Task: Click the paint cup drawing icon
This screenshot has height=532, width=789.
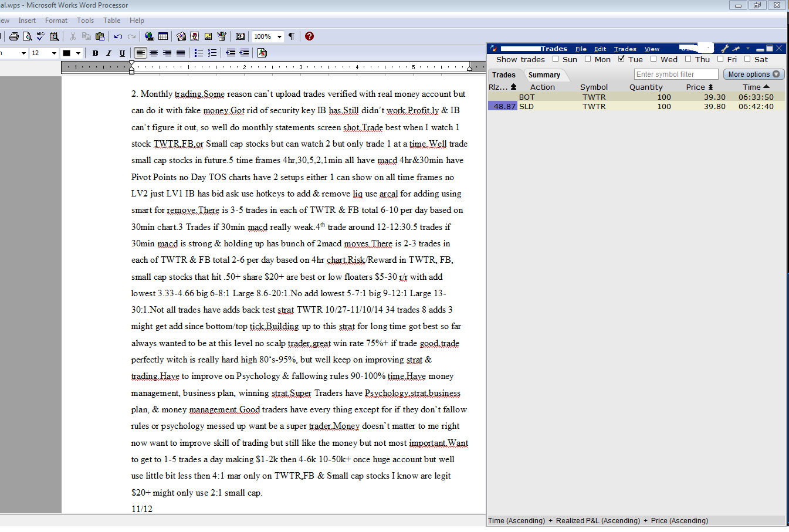Action: (x=222, y=36)
